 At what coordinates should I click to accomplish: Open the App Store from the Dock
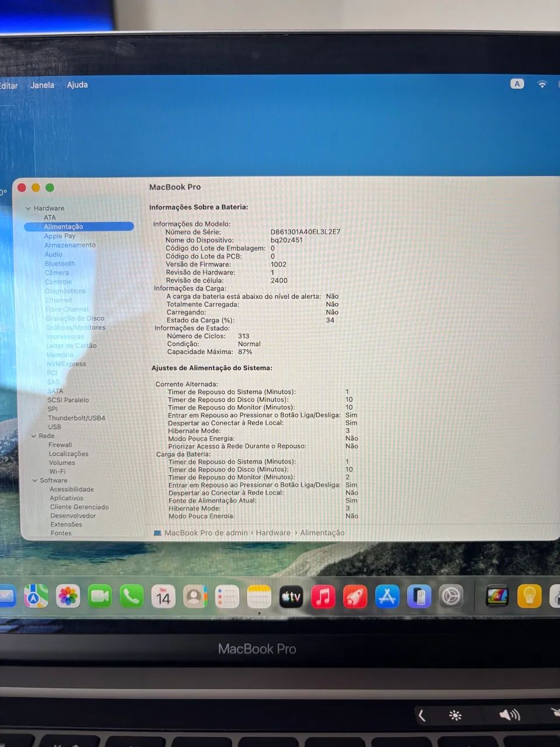387,596
